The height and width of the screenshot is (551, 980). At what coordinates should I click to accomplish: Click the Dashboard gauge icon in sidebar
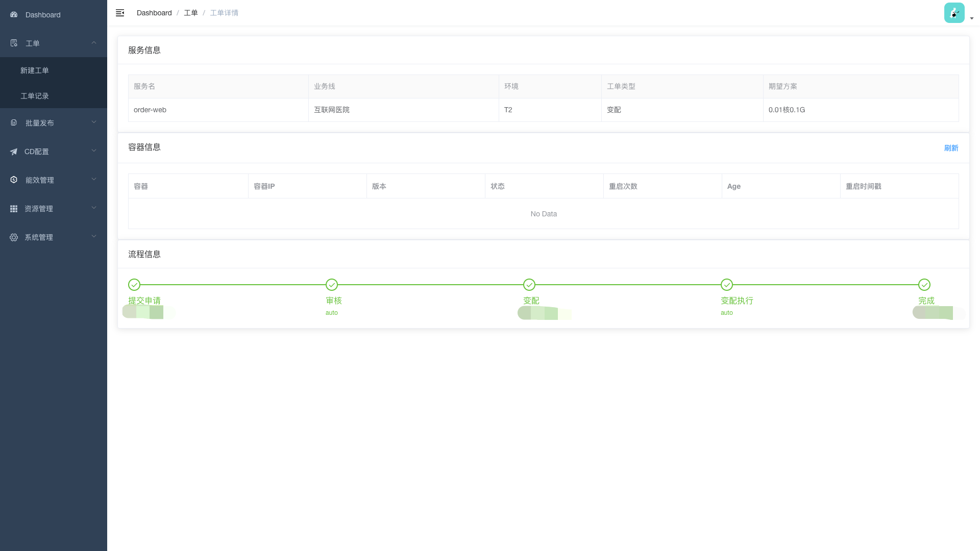pos(14,15)
